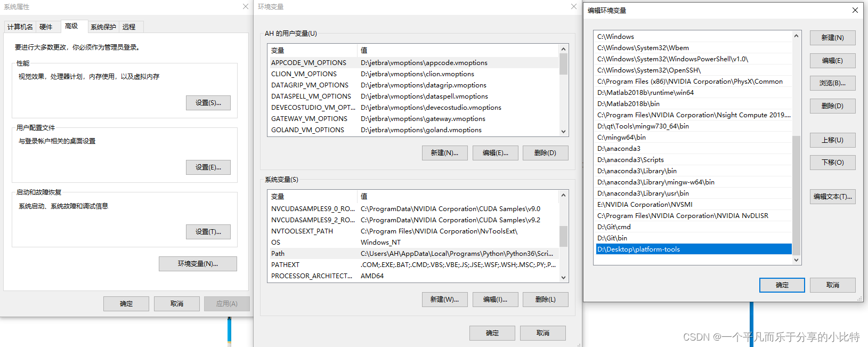The image size is (868, 347).
Task: Select C:\Windows\System32\OpenSSH\ entry
Action: tap(694, 70)
